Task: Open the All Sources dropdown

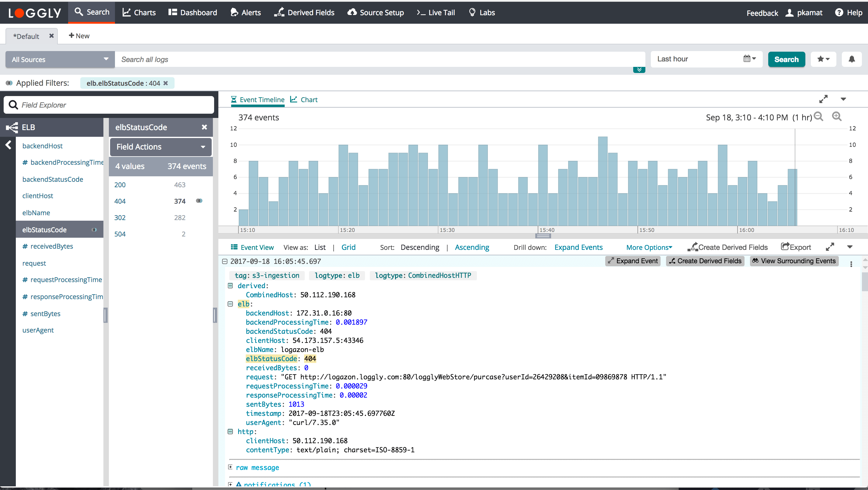Action: 60,60
